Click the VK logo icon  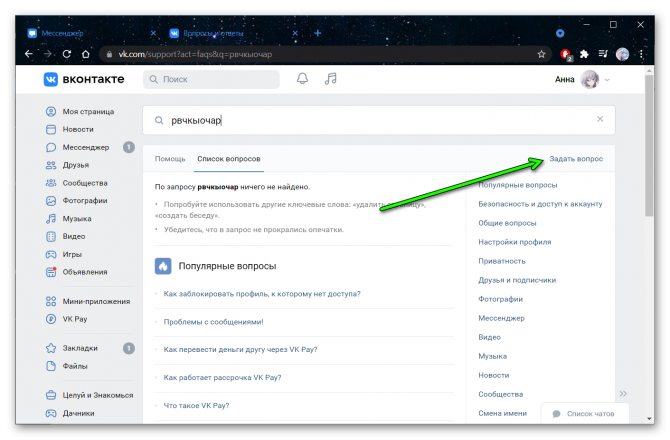pos(50,79)
